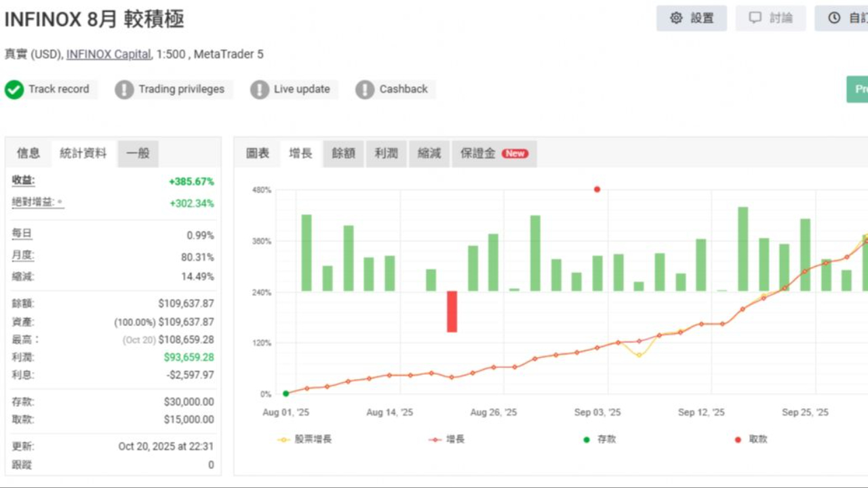
Task: Click the 0.99% daily value
Action: point(200,235)
